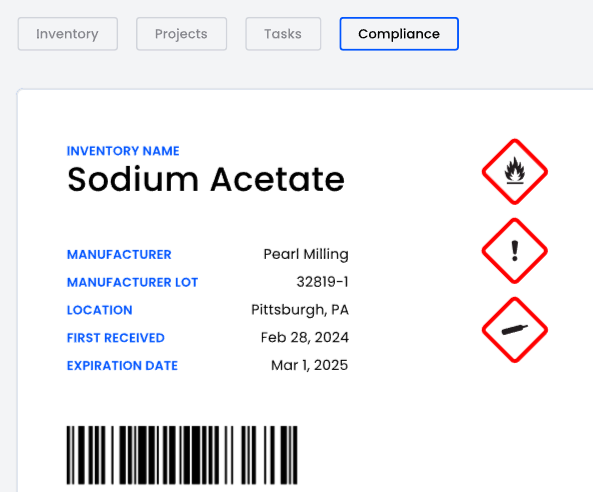Click the FIRST RECEIVED label
This screenshot has height=492, width=593.
tap(116, 338)
